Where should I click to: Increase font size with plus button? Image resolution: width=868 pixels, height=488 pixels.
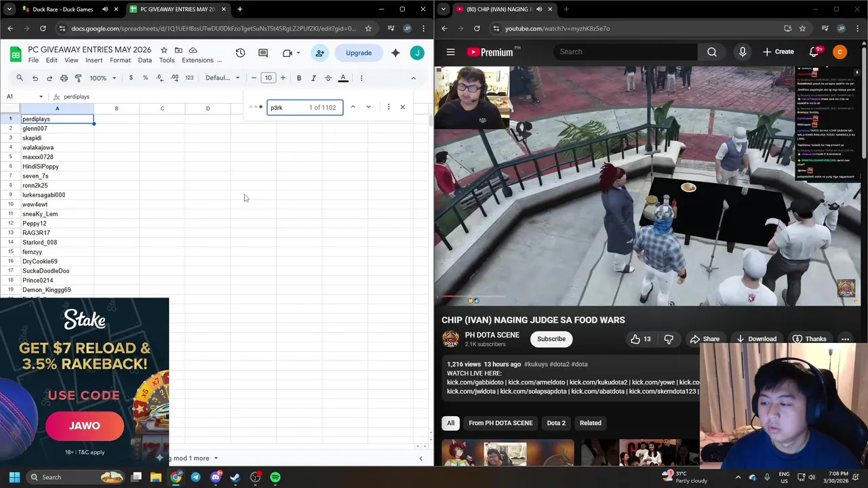point(283,78)
